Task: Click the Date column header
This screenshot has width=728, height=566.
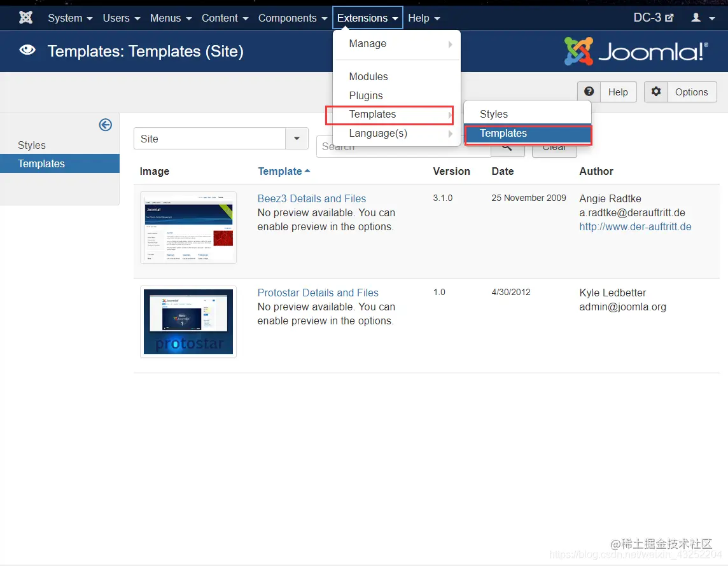Action: tap(503, 171)
